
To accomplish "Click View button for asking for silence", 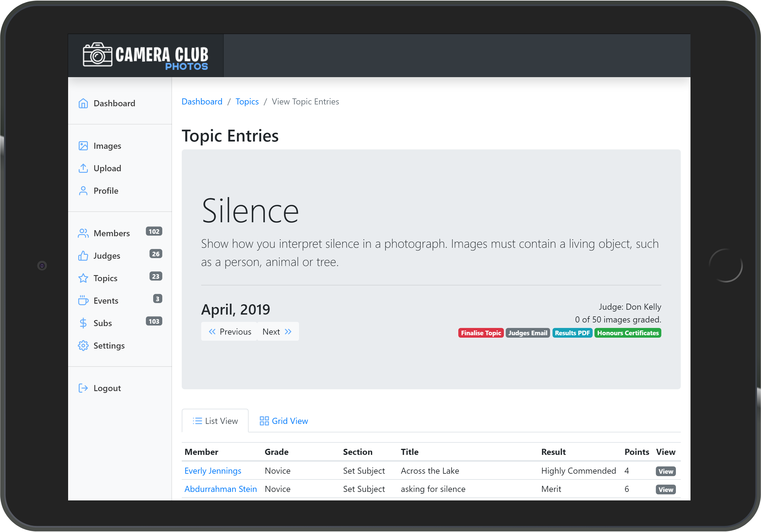I will click(x=665, y=489).
